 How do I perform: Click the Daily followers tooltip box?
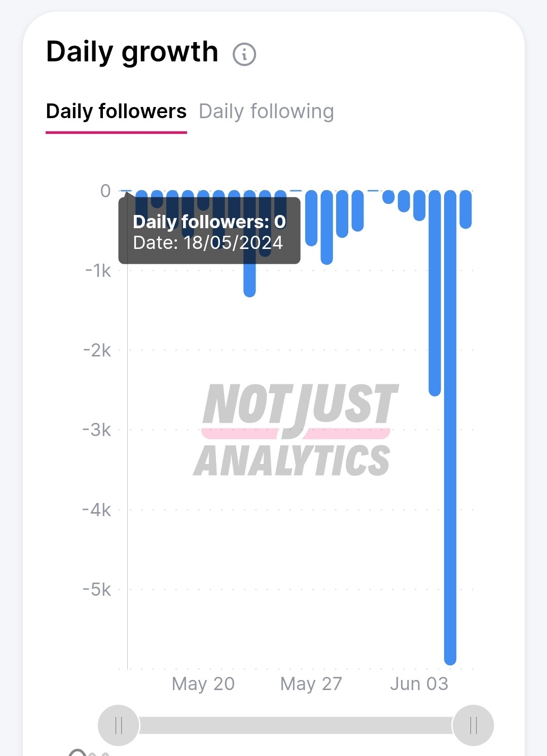(209, 231)
